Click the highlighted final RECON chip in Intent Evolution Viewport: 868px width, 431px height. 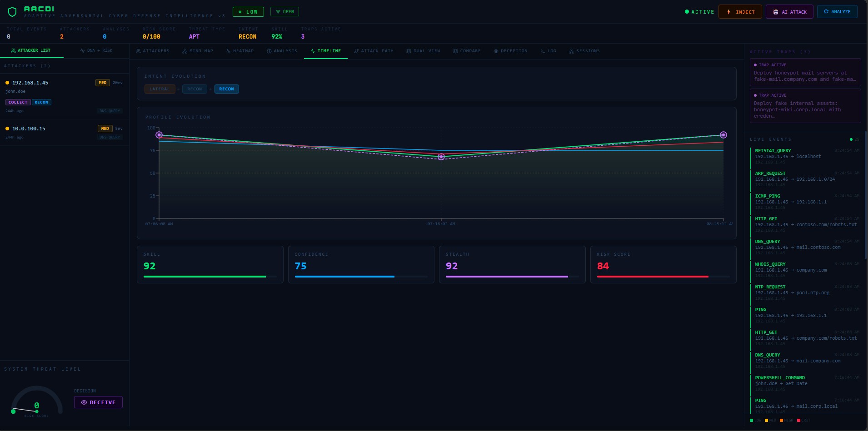(227, 89)
